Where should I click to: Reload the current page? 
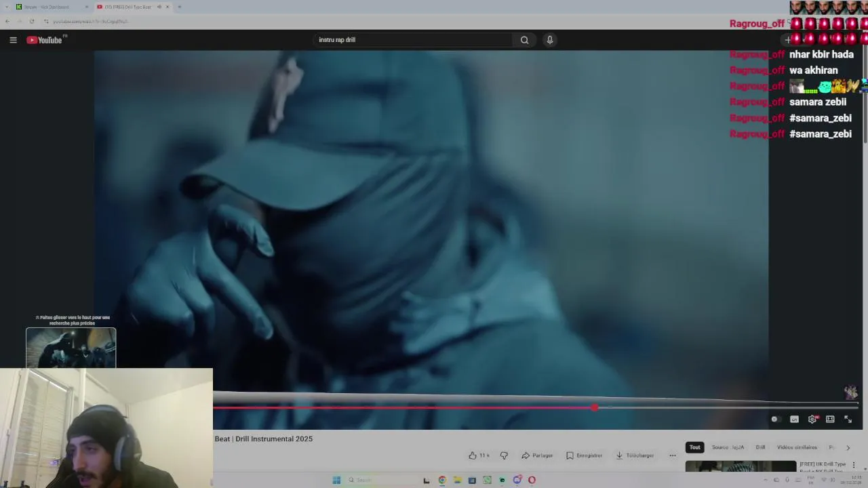coord(31,21)
